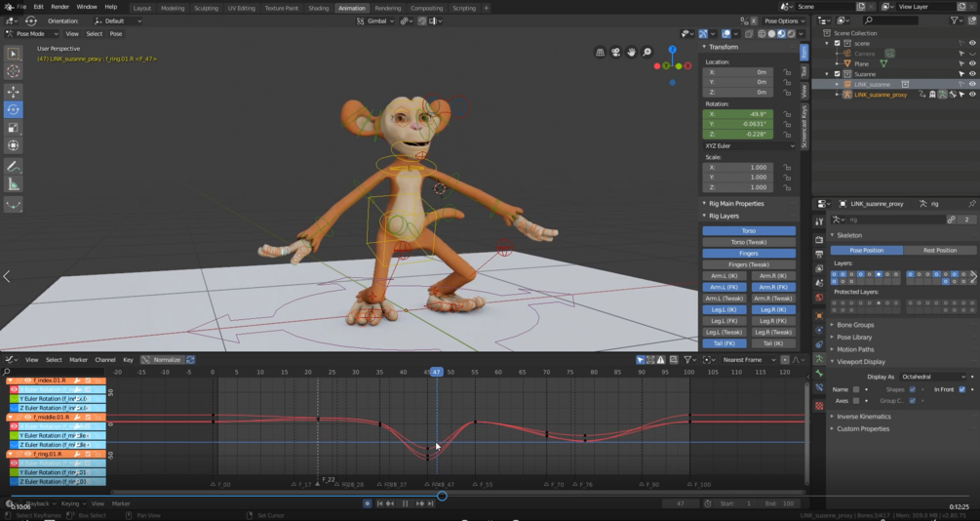Enable the Name checkbox in Viewport Display
Viewport: 980px width, 521px height.
click(x=856, y=389)
